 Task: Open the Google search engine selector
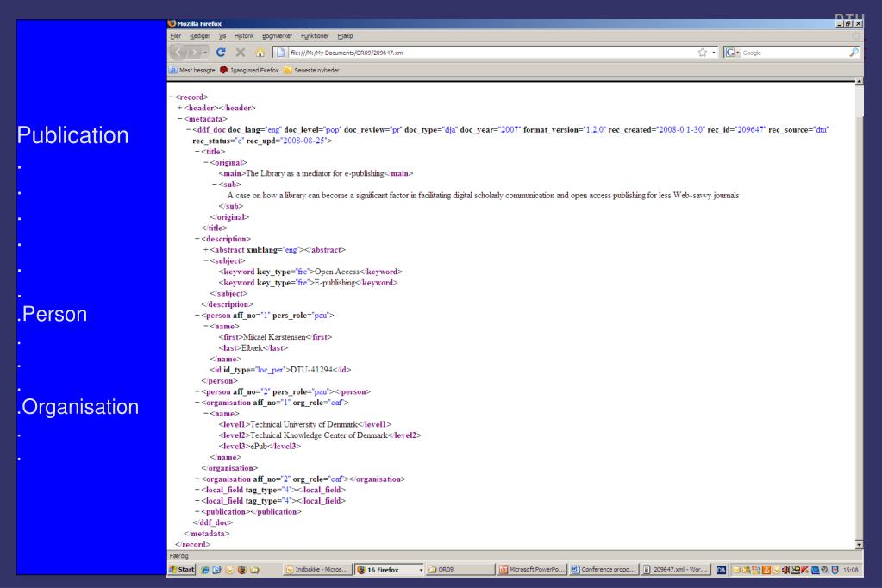click(732, 53)
